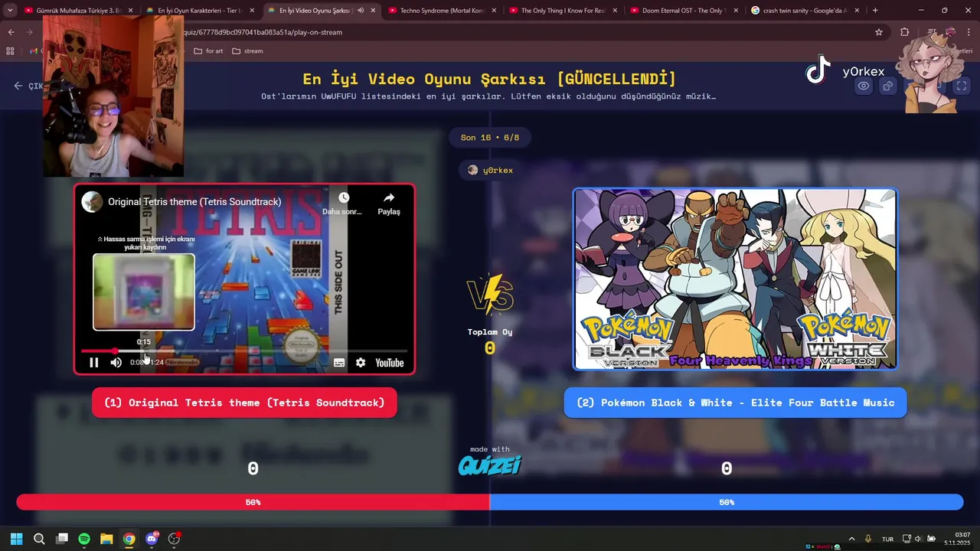Click the browser back arrow
The image size is (980, 551).
pos(11,32)
